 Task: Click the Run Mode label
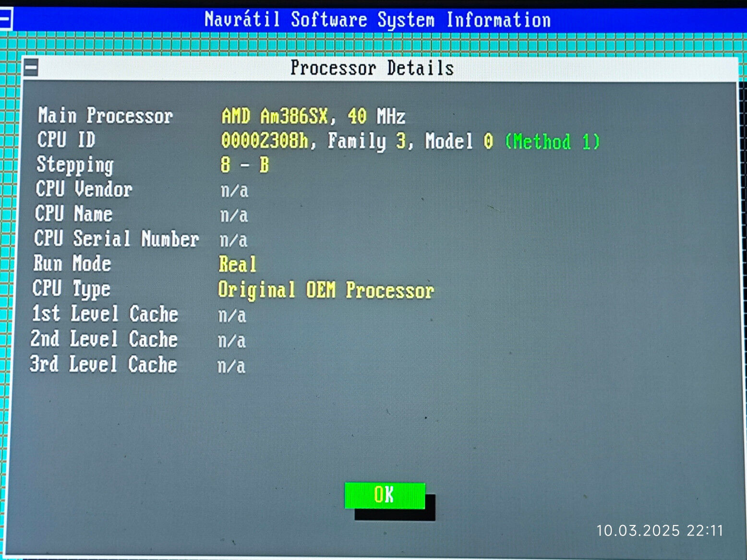(72, 263)
